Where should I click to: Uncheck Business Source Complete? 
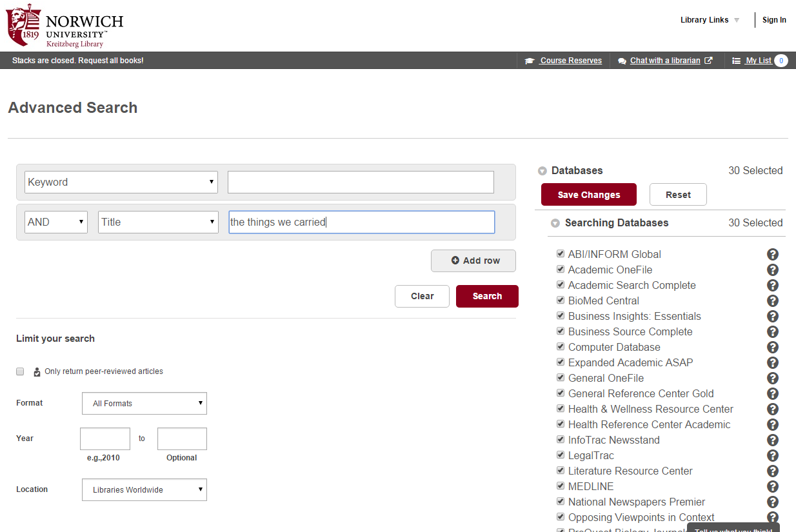coord(561,331)
